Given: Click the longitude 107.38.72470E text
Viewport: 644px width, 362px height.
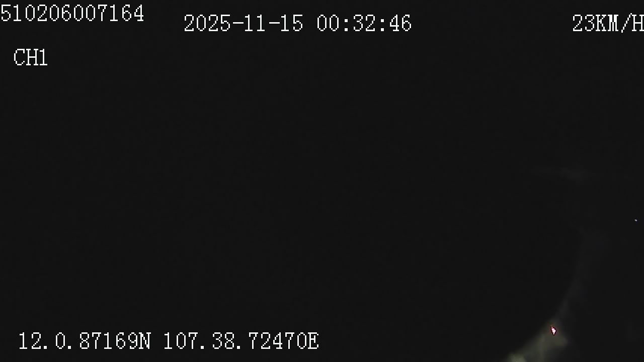Looking at the screenshot, I should click(x=241, y=341).
